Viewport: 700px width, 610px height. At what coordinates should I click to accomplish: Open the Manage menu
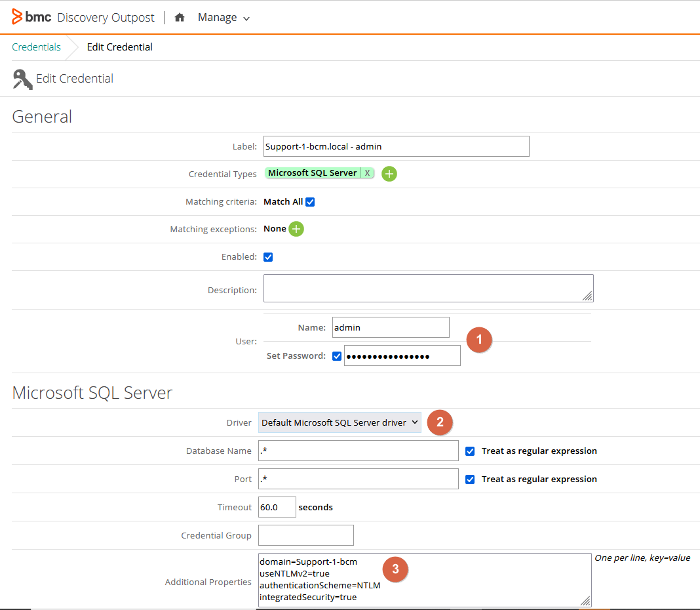tap(224, 18)
